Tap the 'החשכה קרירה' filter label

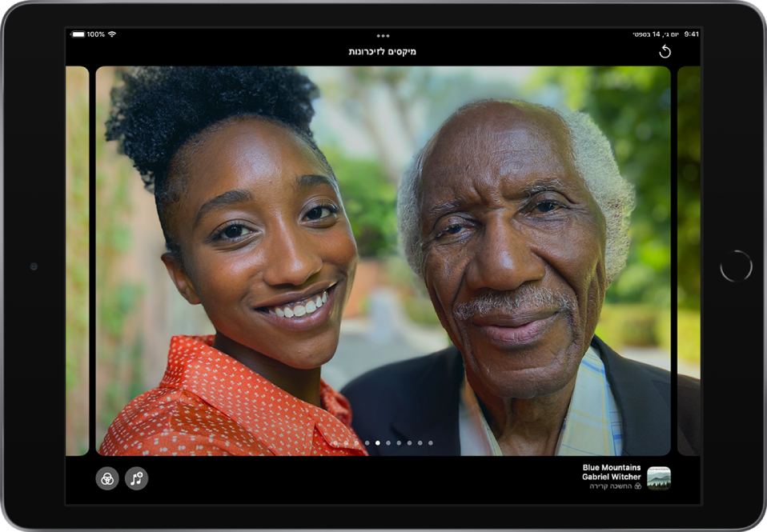pyautogui.click(x=611, y=486)
